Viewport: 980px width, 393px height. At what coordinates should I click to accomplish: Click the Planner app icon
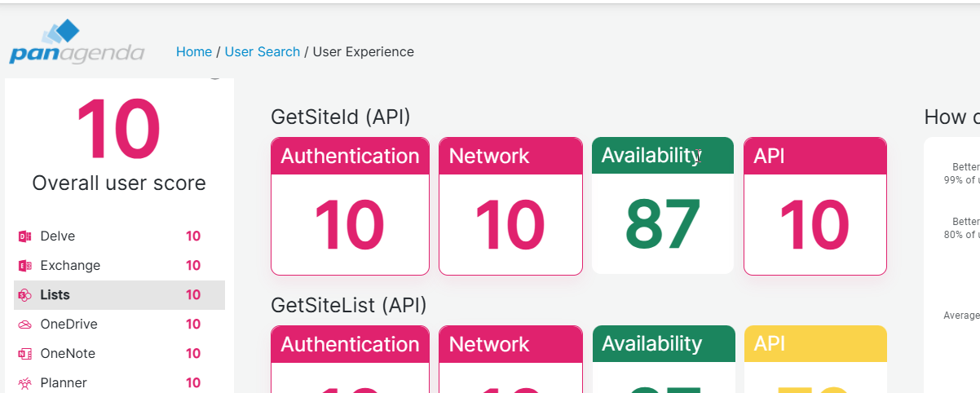24,383
